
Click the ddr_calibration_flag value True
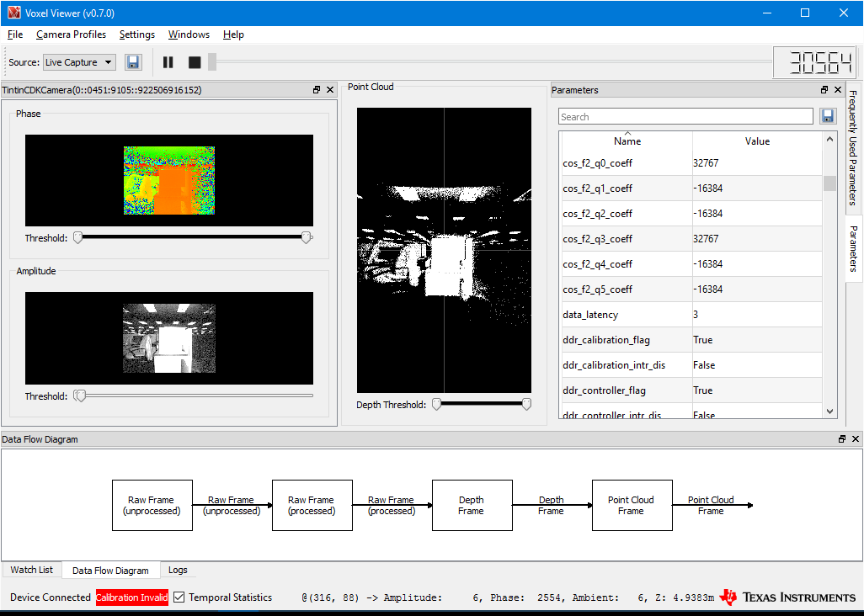tap(702, 340)
